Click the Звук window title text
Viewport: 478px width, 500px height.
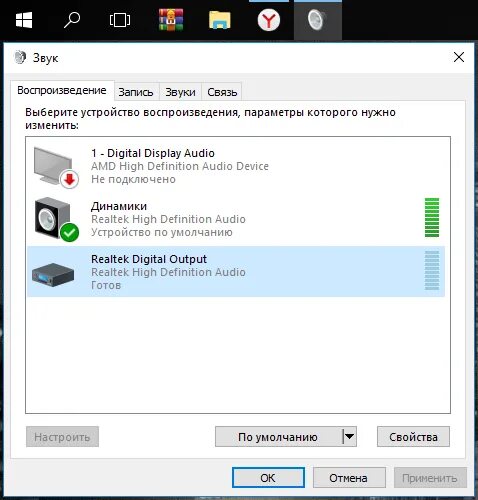(x=45, y=58)
